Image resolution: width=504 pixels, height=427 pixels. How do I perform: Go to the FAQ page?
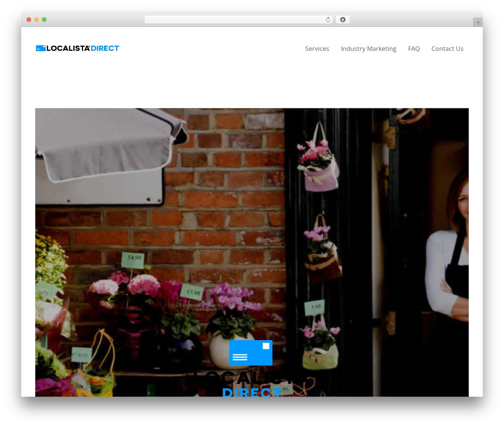point(414,48)
